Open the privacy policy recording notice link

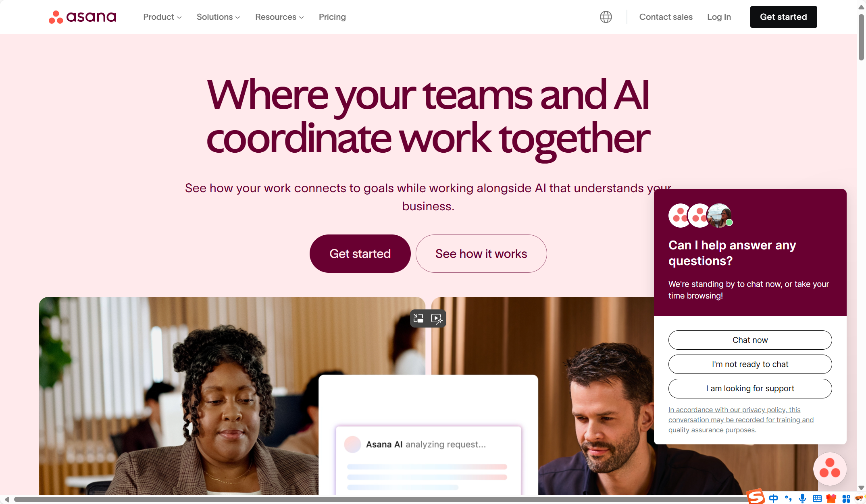[741, 420]
